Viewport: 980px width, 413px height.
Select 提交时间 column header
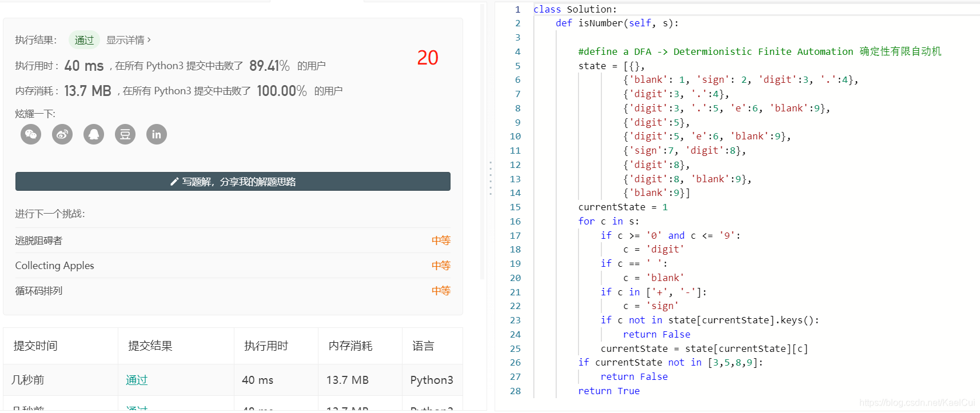tap(35, 346)
